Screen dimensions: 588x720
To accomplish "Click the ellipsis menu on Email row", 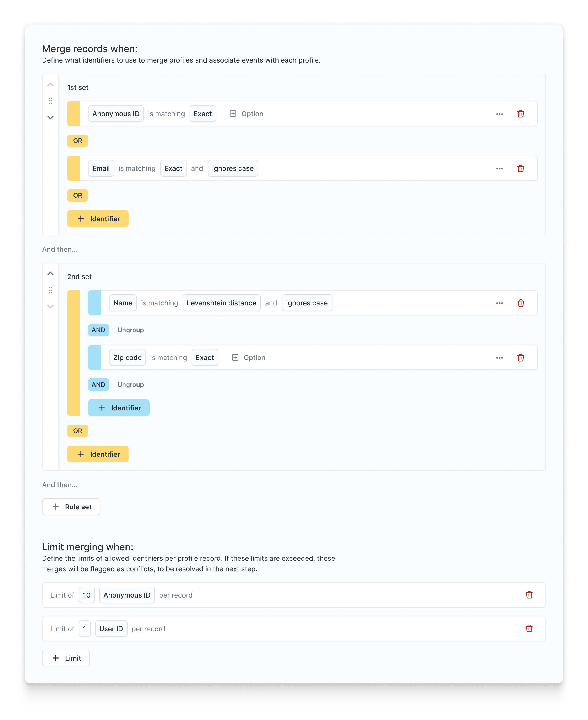I will pos(500,168).
